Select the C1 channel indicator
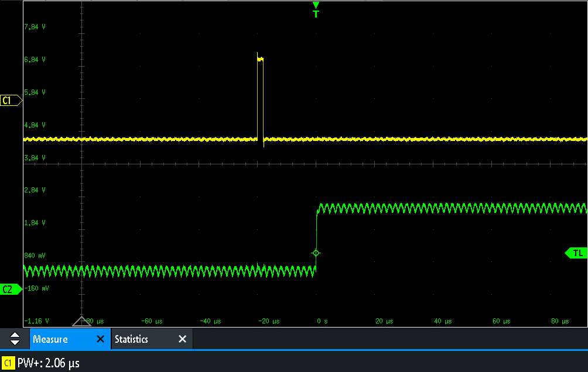The width and height of the screenshot is (588, 372). click(x=8, y=100)
